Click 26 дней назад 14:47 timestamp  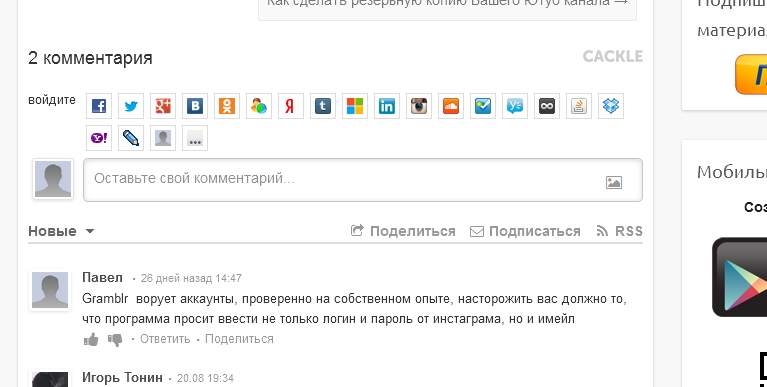click(x=191, y=278)
